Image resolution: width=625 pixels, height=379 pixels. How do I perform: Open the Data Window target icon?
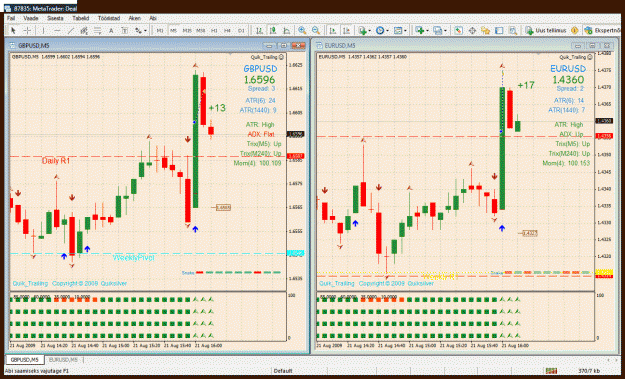(x=472, y=31)
